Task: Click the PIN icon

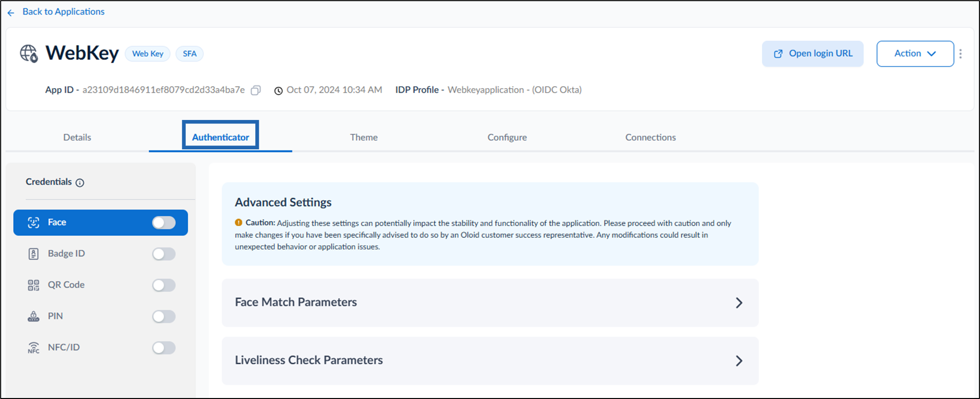Action: pyautogui.click(x=33, y=316)
